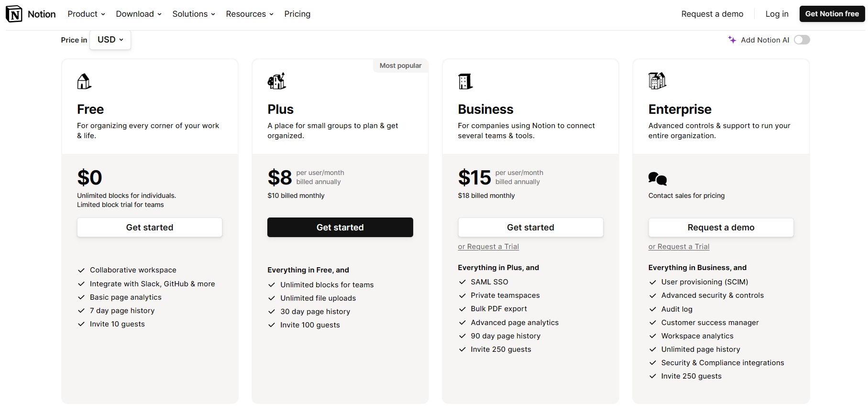
Task: Click the Free plan house icon
Action: click(84, 82)
